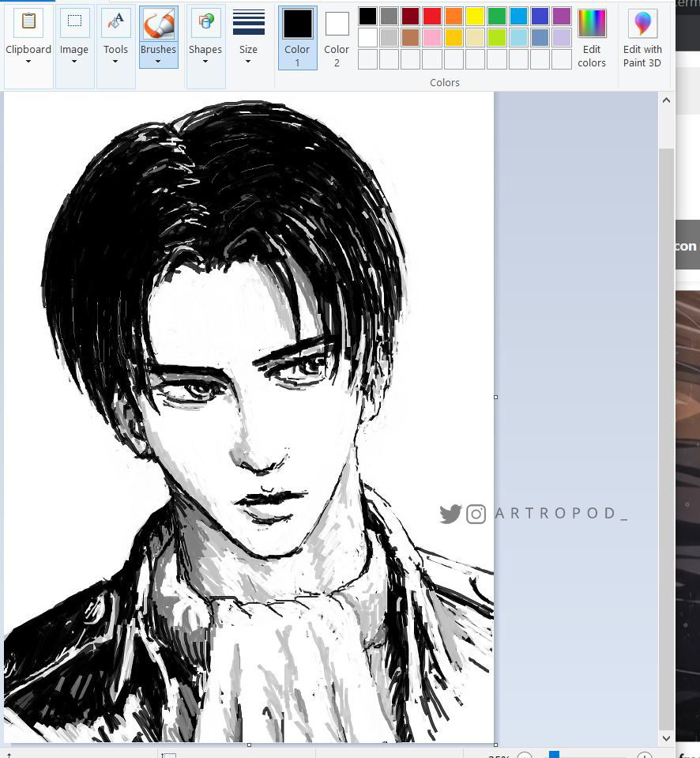Click the vertical scrollbar down arrow
Image resolution: width=700 pixels, height=758 pixels.
pos(666,738)
